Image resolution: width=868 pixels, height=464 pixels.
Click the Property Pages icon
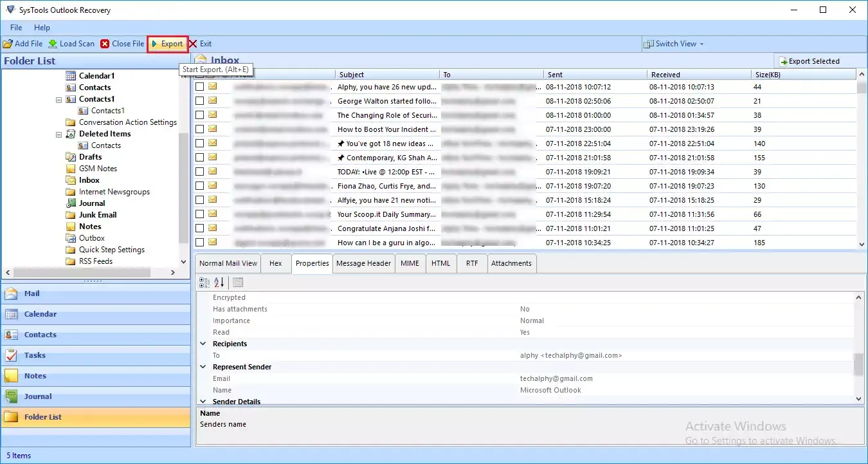(x=238, y=283)
